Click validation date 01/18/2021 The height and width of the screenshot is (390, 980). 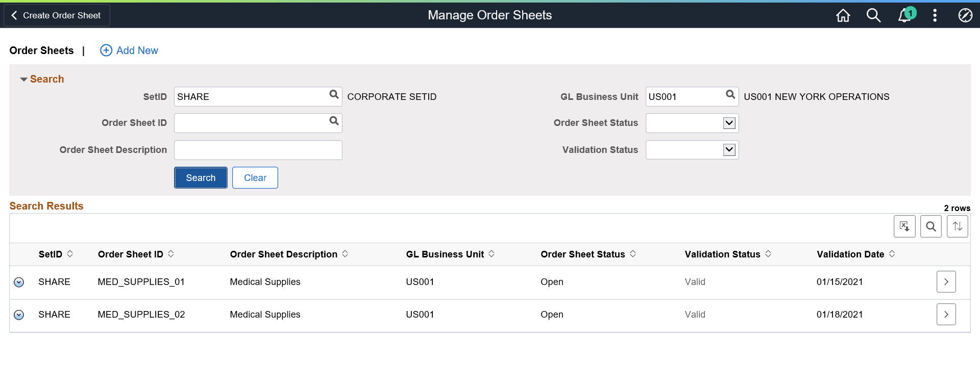pyautogui.click(x=840, y=315)
